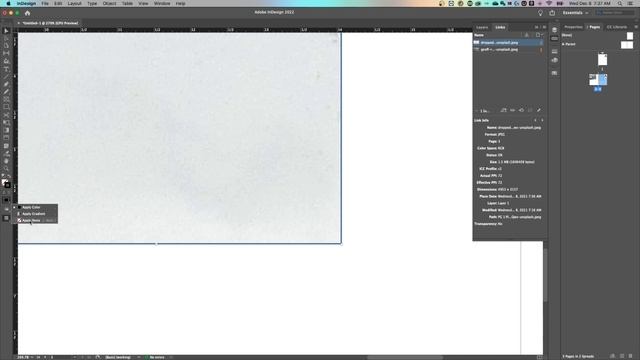Click the page 2-3 spread thumbnail

(598, 80)
